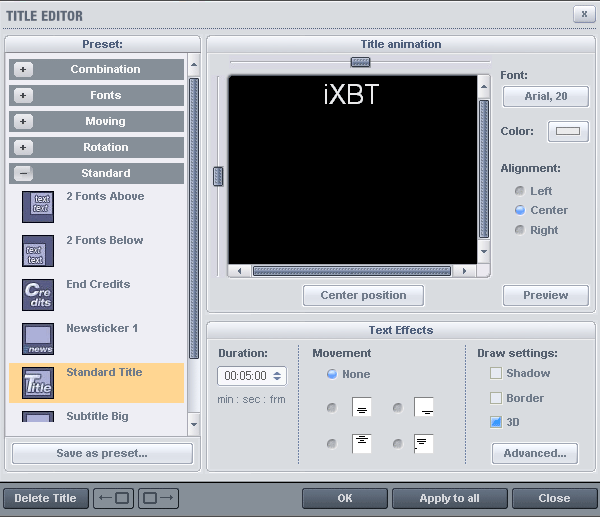Viewport: 600px width, 517px height.
Task: Click bottom-right movement direction icon
Action: (424, 407)
